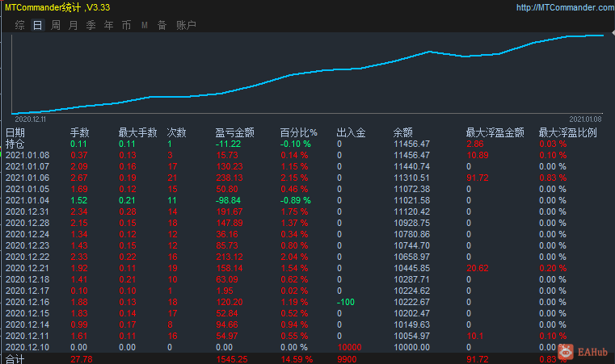This screenshot has width=615, height=364.
Task: Switch to the 年 yearly tab
Action: point(108,26)
